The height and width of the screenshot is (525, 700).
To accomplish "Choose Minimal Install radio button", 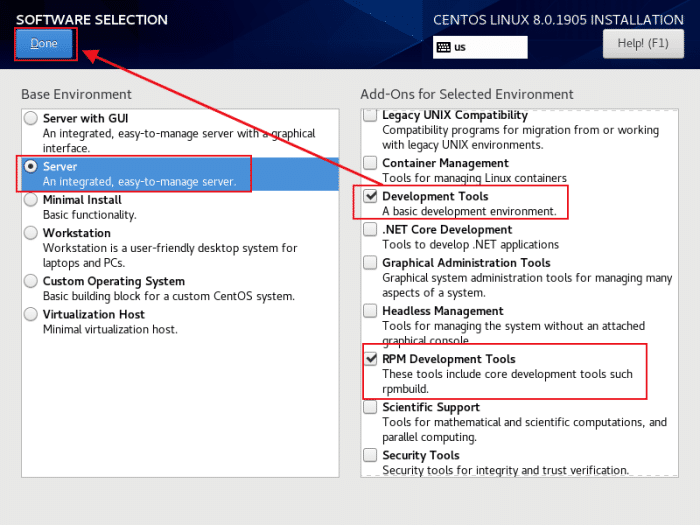I will [x=31, y=200].
